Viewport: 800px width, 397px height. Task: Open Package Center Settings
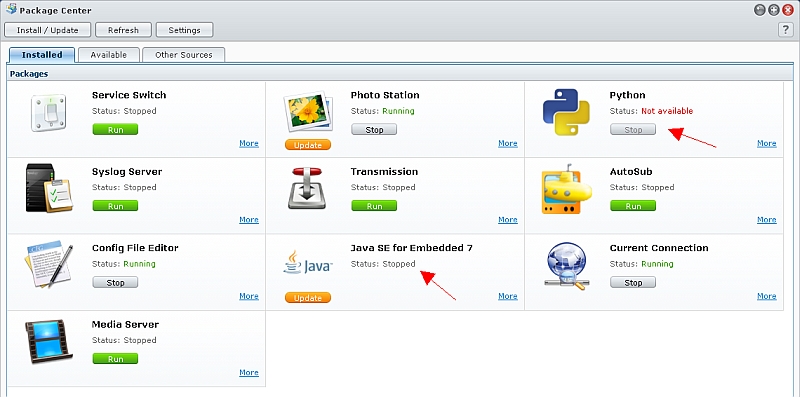[x=184, y=30]
